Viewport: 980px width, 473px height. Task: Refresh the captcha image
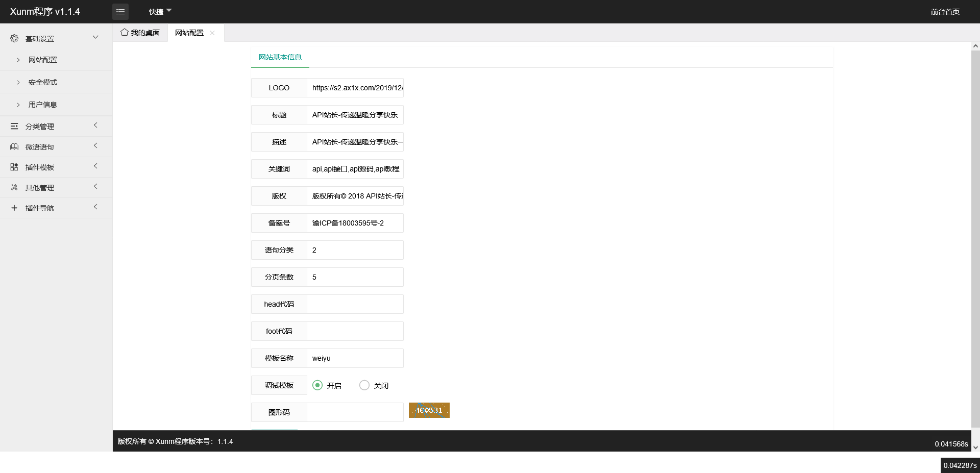pos(429,410)
